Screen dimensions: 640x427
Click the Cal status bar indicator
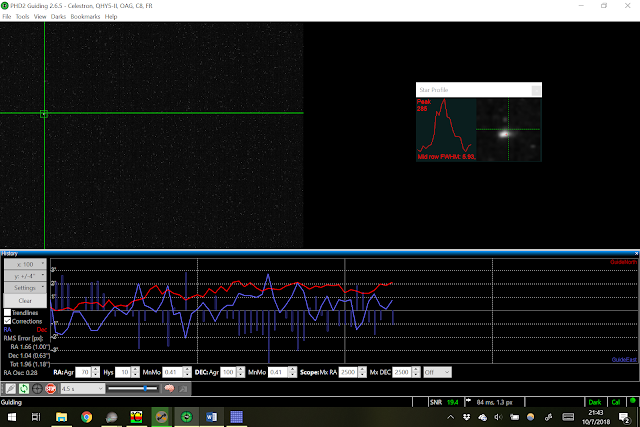click(616, 402)
